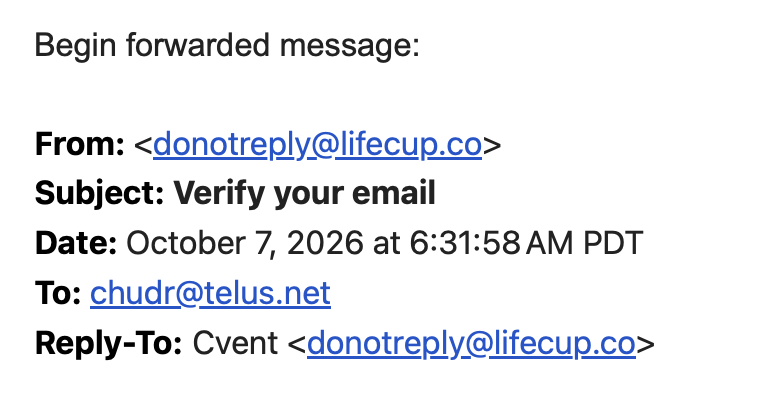
Task: Select the bold "From:" label
Action: click(x=79, y=144)
